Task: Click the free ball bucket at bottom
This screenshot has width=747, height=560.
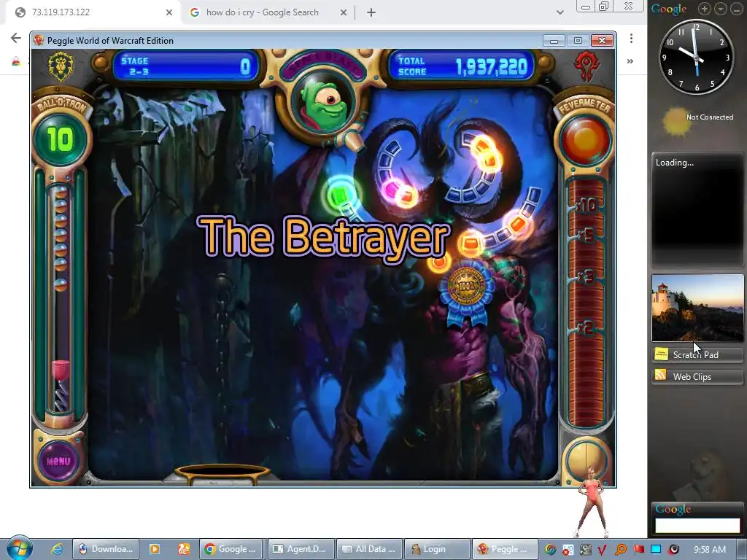Action: pyautogui.click(x=223, y=474)
